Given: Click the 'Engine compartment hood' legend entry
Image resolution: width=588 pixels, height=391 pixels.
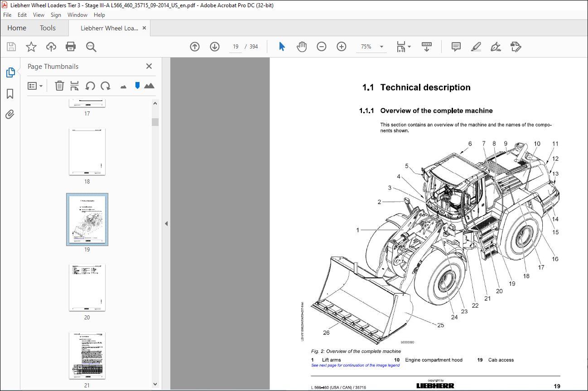Looking at the screenshot, I should click(x=434, y=360).
